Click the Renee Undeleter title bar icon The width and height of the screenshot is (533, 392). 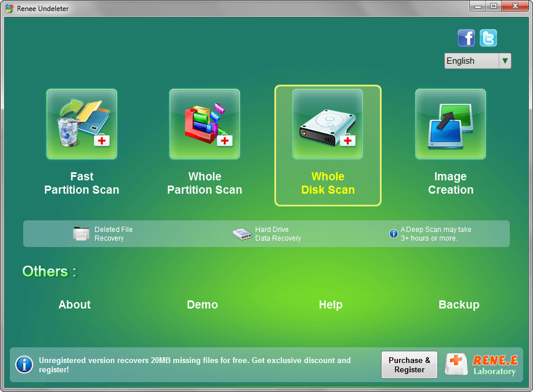pyautogui.click(x=10, y=7)
